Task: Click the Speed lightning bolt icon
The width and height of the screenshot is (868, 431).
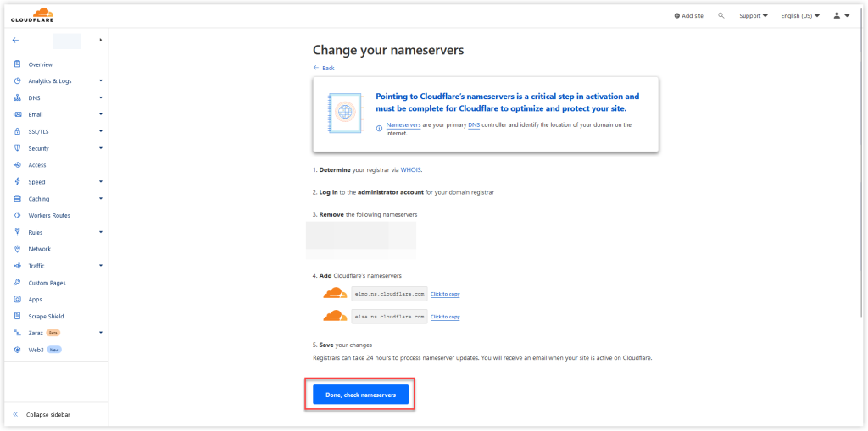Action: coord(17,181)
